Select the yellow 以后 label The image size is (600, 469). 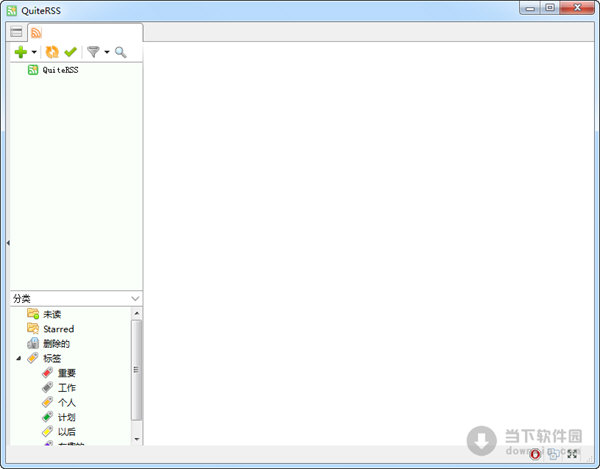click(x=67, y=432)
